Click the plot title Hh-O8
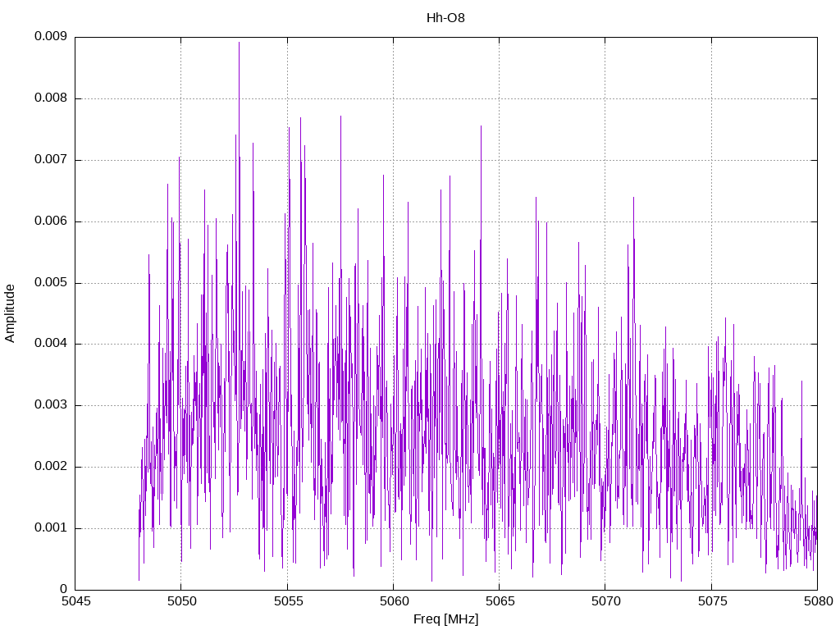Image resolution: width=840 pixels, height=630 pixels. pyautogui.click(x=445, y=18)
